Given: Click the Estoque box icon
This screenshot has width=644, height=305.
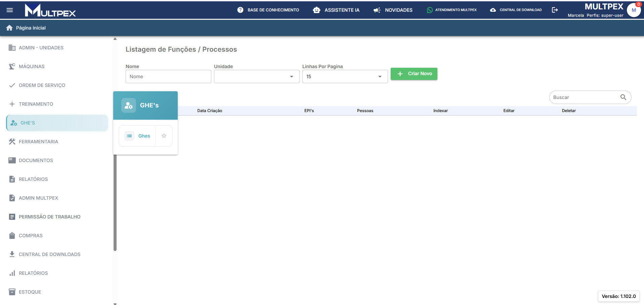Looking at the screenshot, I should 12,292.
